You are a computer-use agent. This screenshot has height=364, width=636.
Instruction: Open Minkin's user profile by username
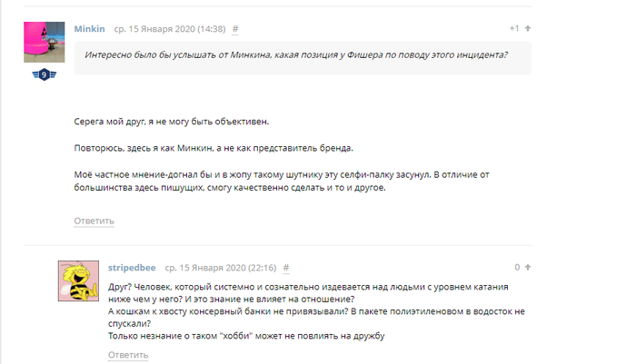pos(88,29)
